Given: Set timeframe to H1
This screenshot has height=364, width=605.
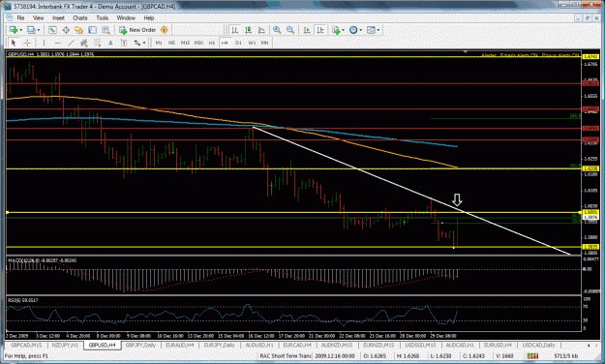Looking at the screenshot, I should (211, 43).
